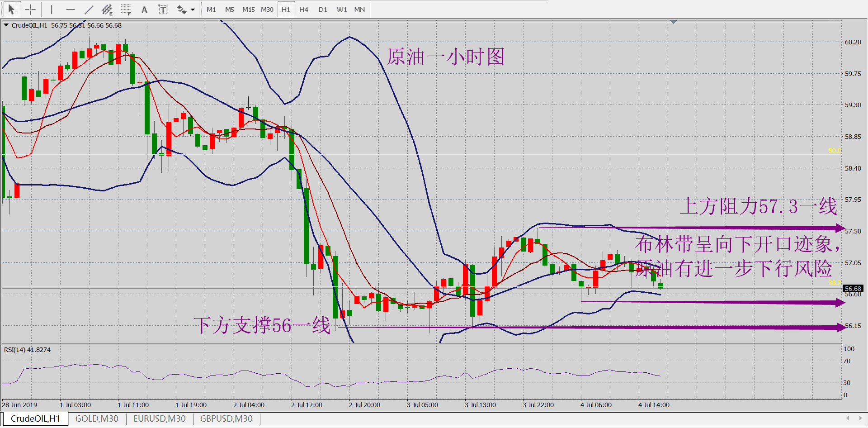Switch timeframe to D1

323,10
